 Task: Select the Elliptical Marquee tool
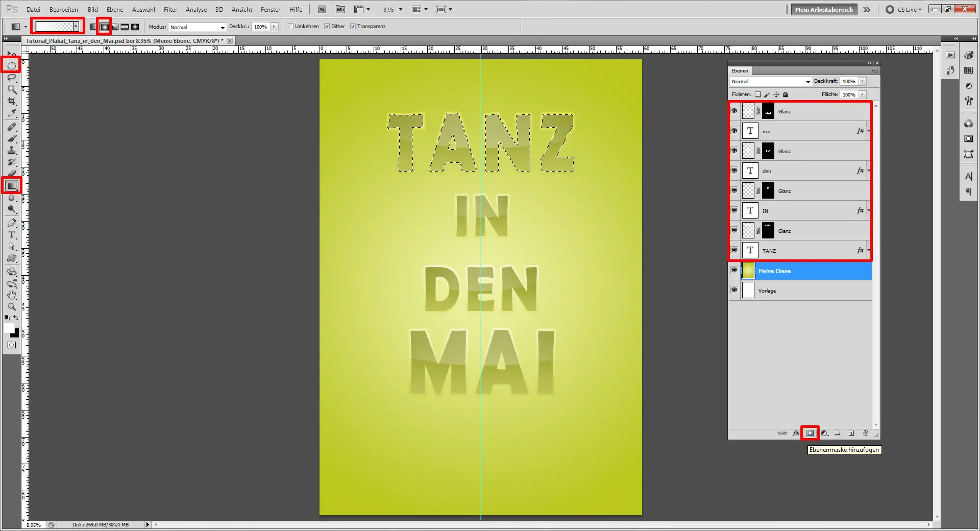(x=11, y=65)
